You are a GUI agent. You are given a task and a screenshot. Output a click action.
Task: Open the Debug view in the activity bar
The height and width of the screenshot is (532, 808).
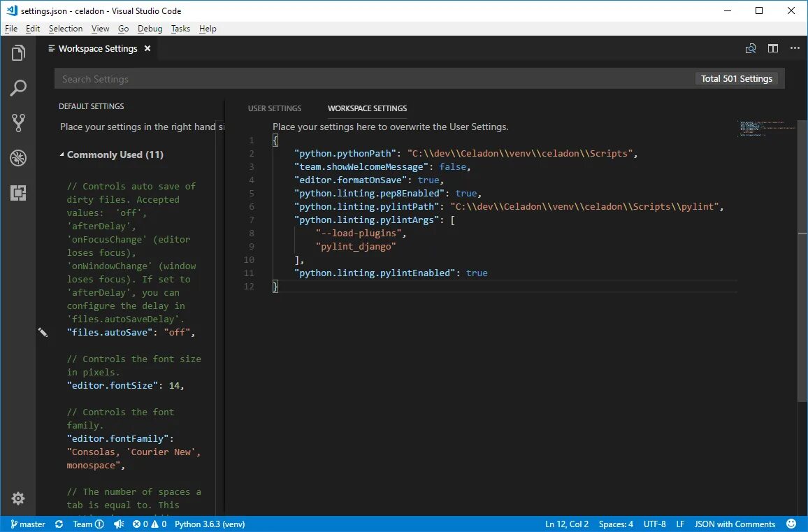(18, 158)
